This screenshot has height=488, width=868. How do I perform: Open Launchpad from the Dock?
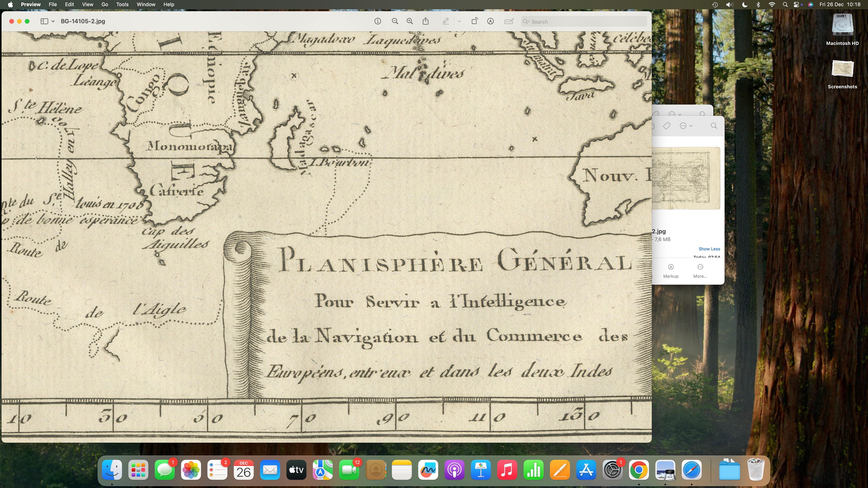pyautogui.click(x=138, y=470)
